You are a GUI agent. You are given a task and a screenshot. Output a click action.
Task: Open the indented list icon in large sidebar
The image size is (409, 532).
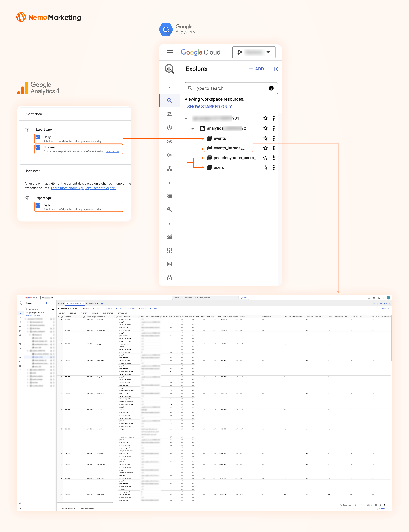pos(169,196)
